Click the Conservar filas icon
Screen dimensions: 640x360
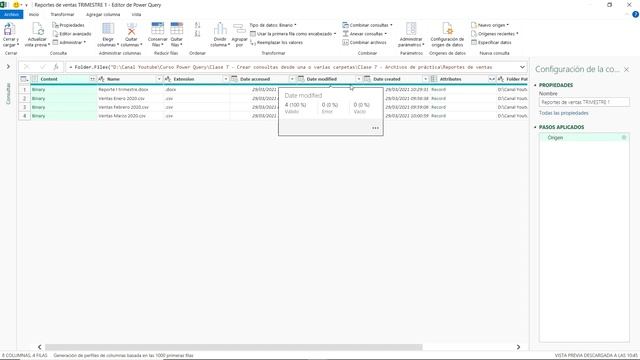pos(158,29)
